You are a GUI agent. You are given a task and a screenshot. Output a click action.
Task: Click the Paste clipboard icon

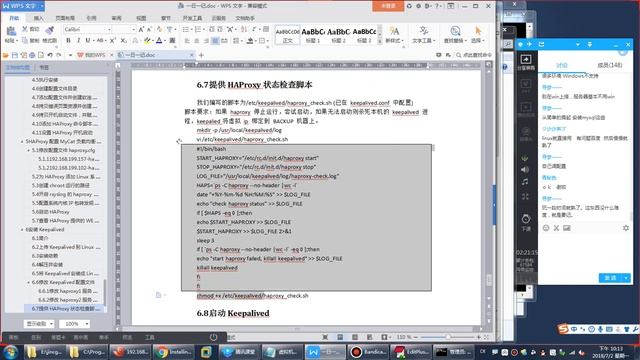pyautogui.click(x=11, y=31)
